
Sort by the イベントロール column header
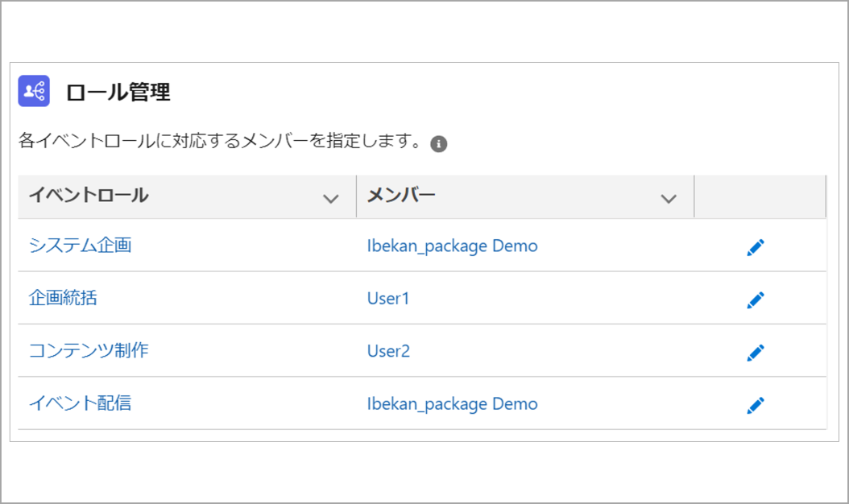[89, 196]
